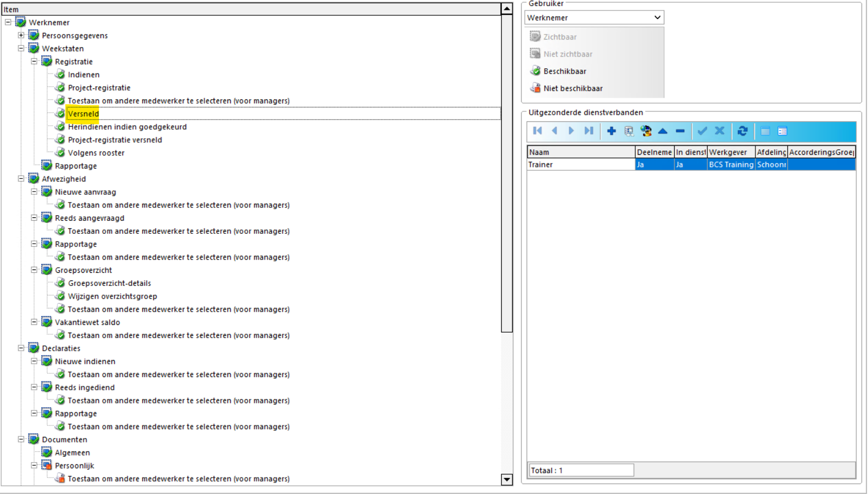Collapse the Nieuwe aanvraag node
The width and height of the screenshot is (868, 494).
[34, 192]
